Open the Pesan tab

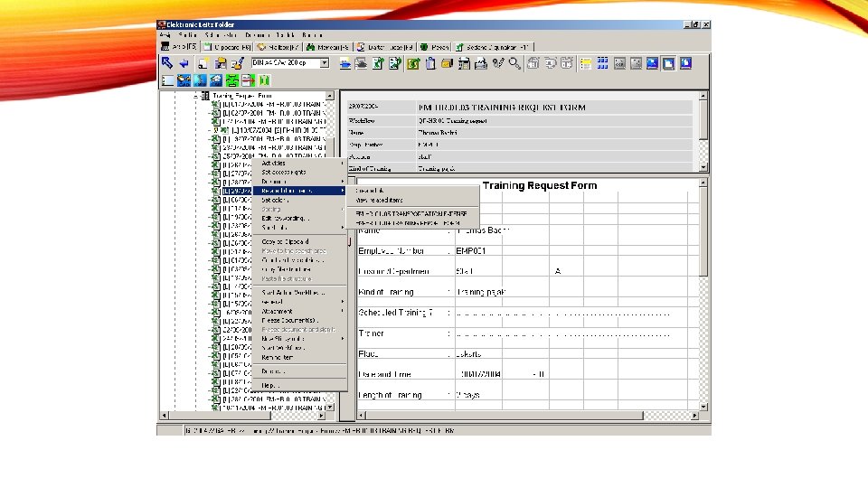pos(435,47)
